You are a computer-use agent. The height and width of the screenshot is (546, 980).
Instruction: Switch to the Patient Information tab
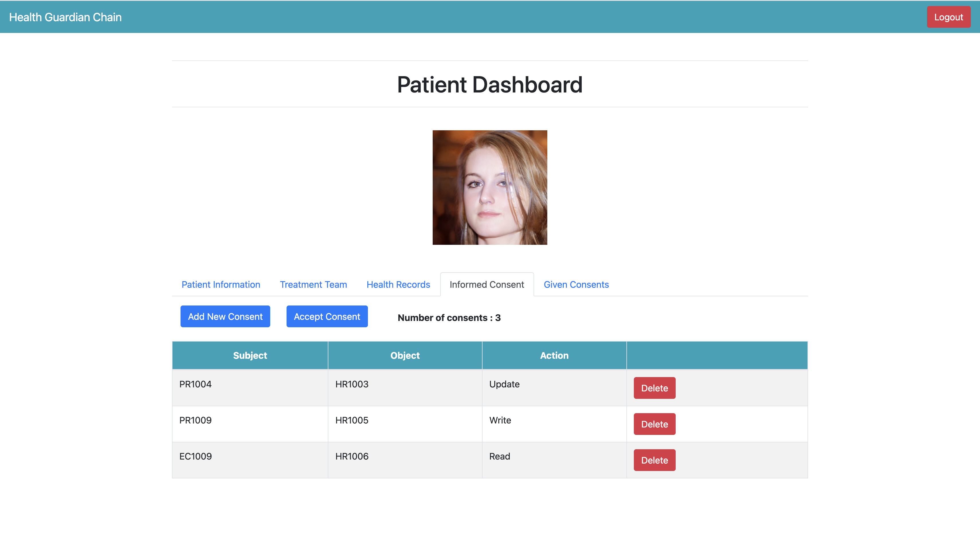pyautogui.click(x=221, y=284)
